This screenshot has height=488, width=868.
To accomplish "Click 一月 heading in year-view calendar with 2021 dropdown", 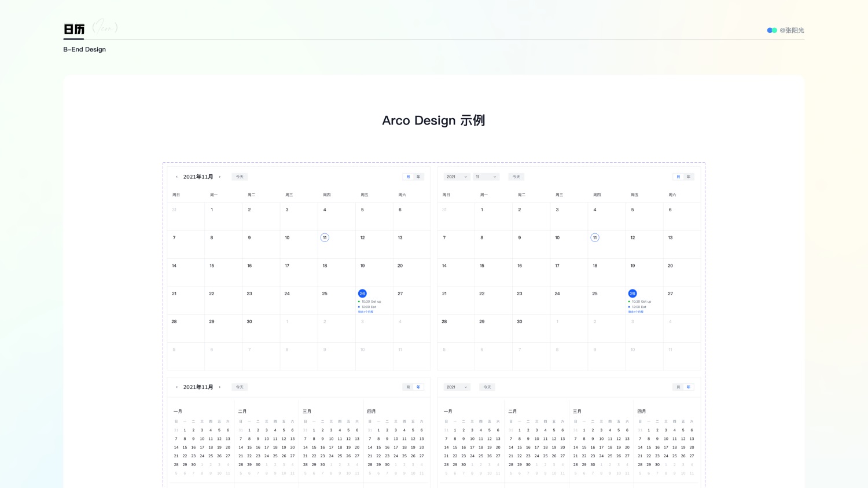I will (448, 412).
